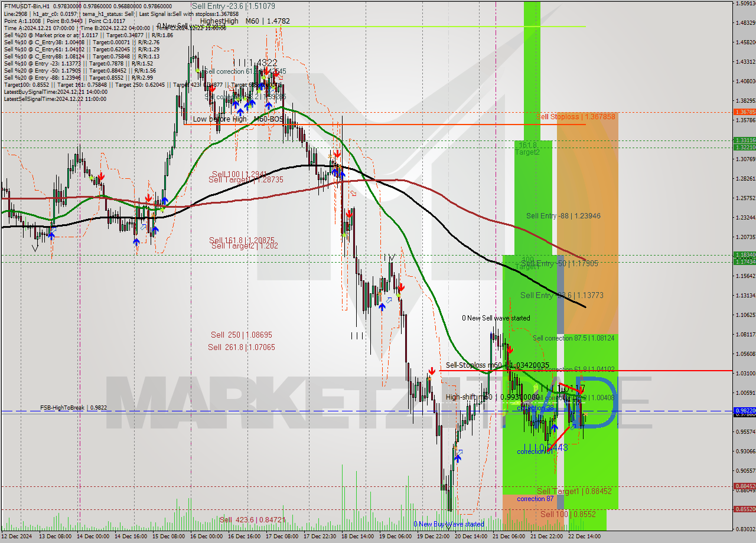Viewport: 756px width, 543px height.
Task: Select the 'HighestHigh M60 | 1.4782' label
Action: 245,21
